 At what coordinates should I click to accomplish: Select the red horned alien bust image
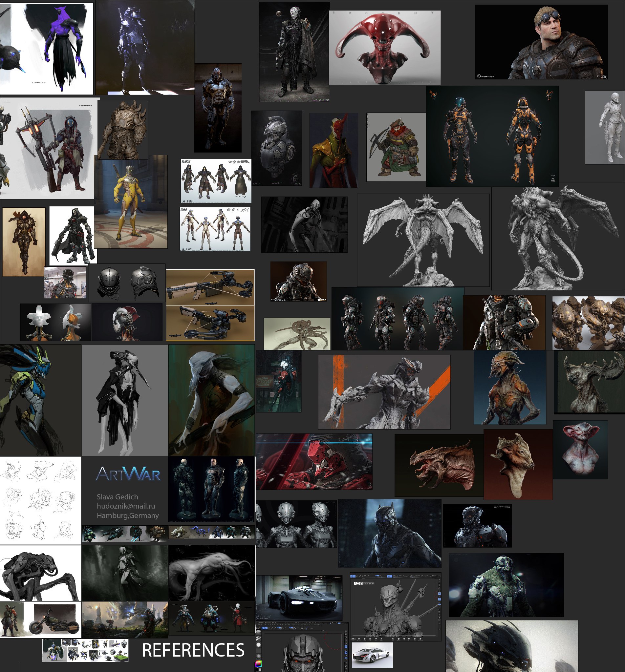pyautogui.click(x=385, y=47)
